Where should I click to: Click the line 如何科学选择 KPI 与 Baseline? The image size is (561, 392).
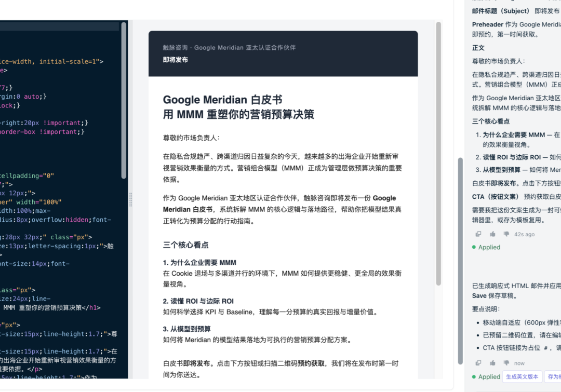tap(271, 312)
